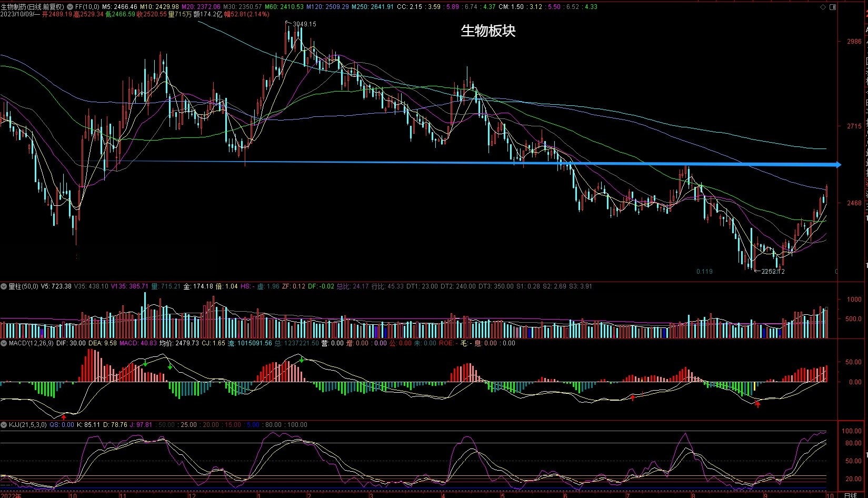Click the change 幅52.81(2.14%) value
This screenshot has width=868, height=498.
[246, 14]
